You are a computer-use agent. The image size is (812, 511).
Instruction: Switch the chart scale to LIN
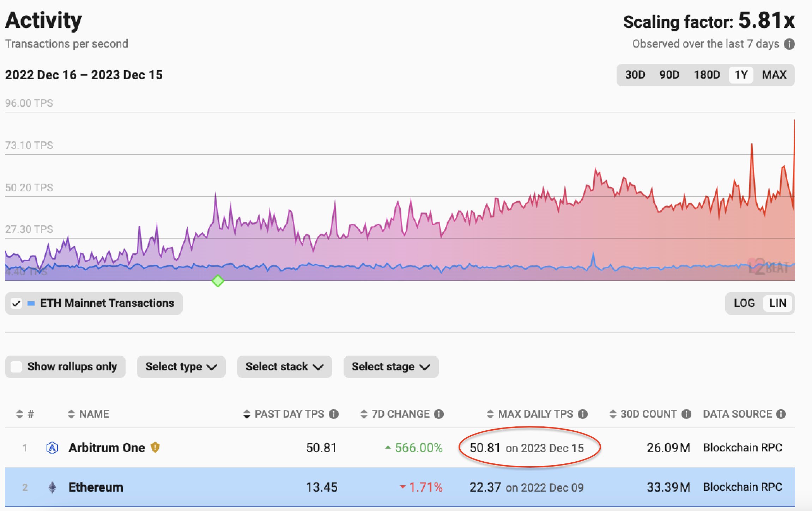click(x=778, y=303)
